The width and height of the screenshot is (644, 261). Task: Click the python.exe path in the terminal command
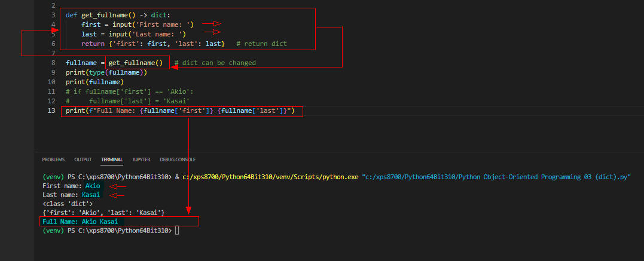point(270,177)
